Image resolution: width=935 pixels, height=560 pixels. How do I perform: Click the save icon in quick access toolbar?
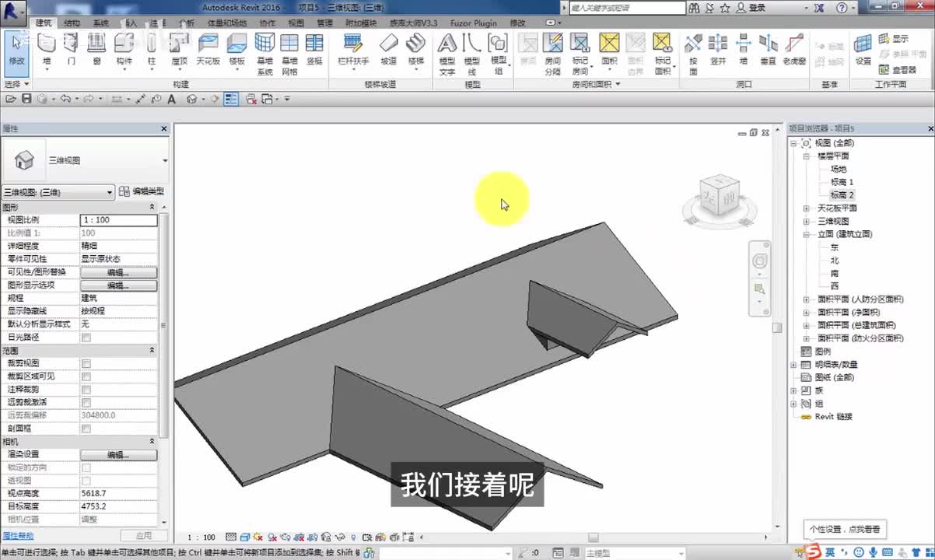click(26, 99)
